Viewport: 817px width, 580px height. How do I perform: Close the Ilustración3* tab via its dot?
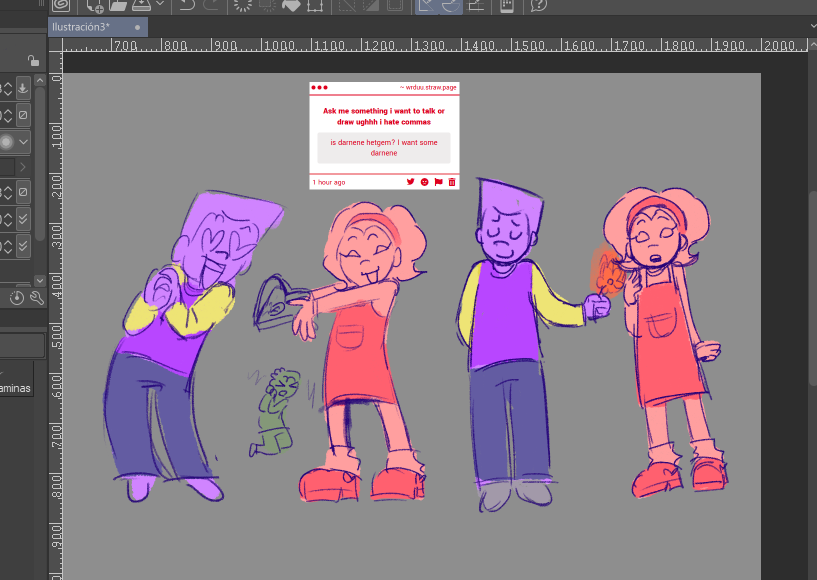coord(138,28)
